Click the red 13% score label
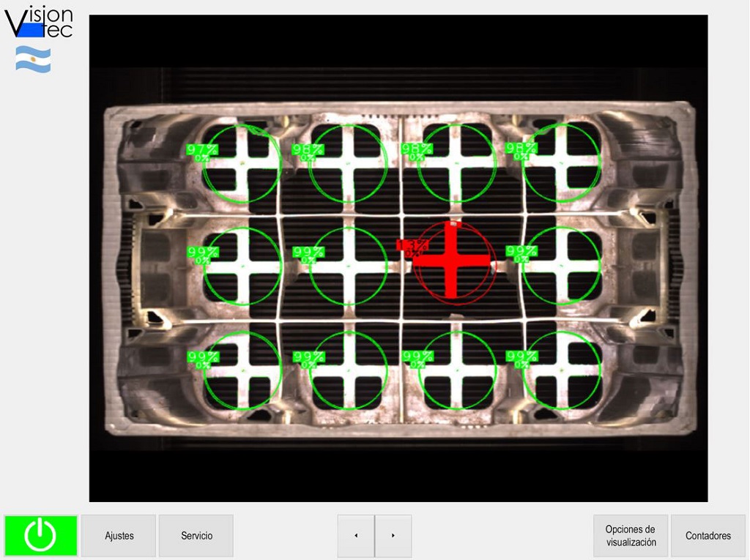The image size is (750, 560). pos(412,245)
